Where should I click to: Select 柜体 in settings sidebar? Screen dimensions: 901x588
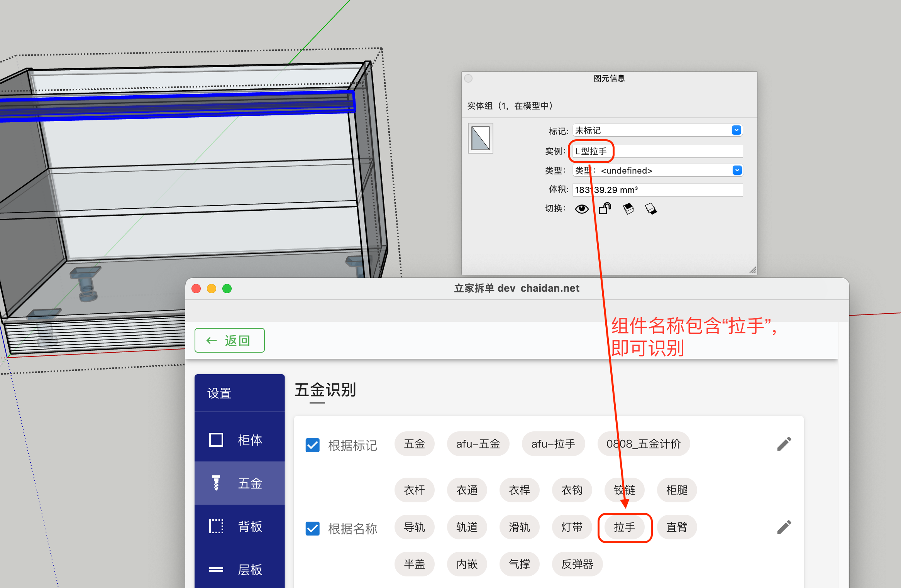point(239,439)
